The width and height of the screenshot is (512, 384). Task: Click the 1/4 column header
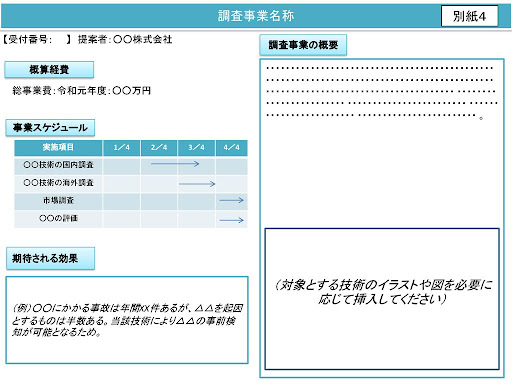coord(122,148)
